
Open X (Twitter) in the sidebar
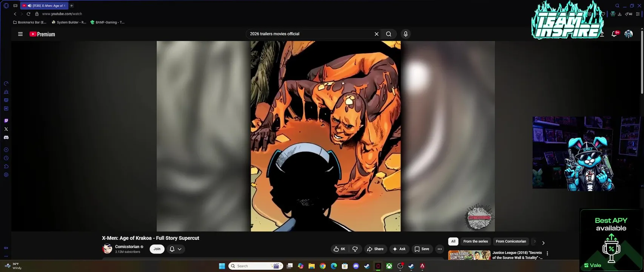click(x=6, y=129)
